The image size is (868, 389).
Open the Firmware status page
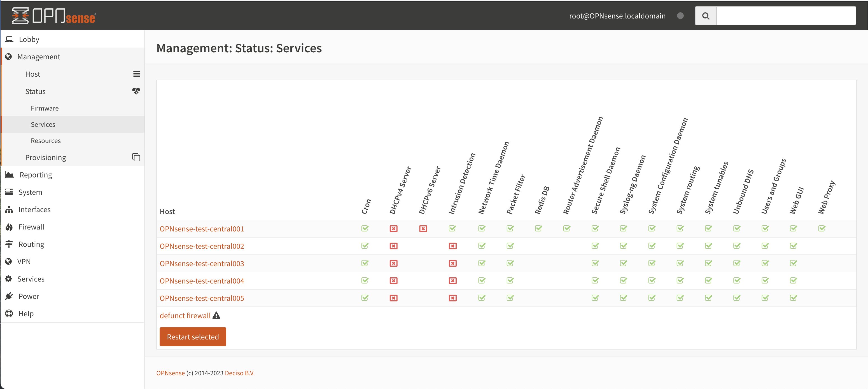coord(45,108)
